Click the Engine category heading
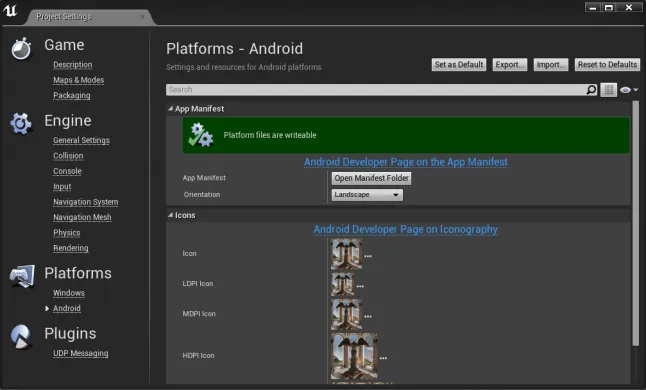This screenshot has height=390, width=646. [x=68, y=121]
